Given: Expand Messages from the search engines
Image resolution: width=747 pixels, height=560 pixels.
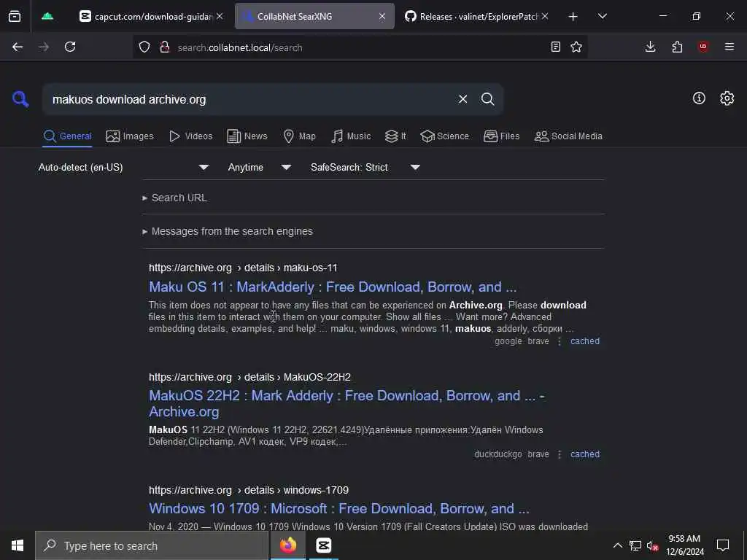Looking at the screenshot, I should pos(228,231).
